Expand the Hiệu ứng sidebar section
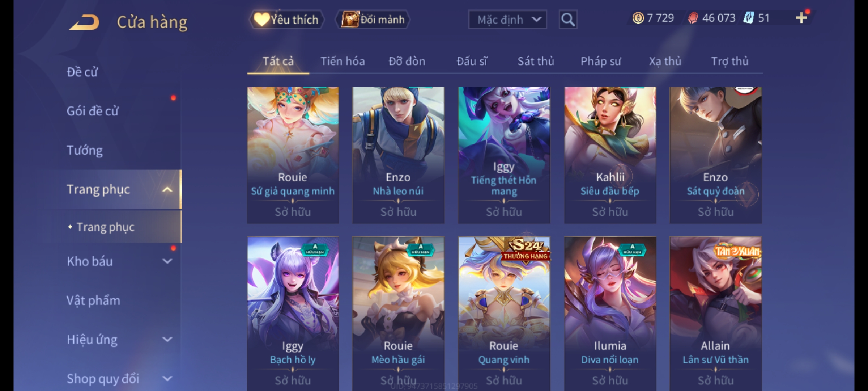The width and height of the screenshot is (868, 391). [x=167, y=340]
